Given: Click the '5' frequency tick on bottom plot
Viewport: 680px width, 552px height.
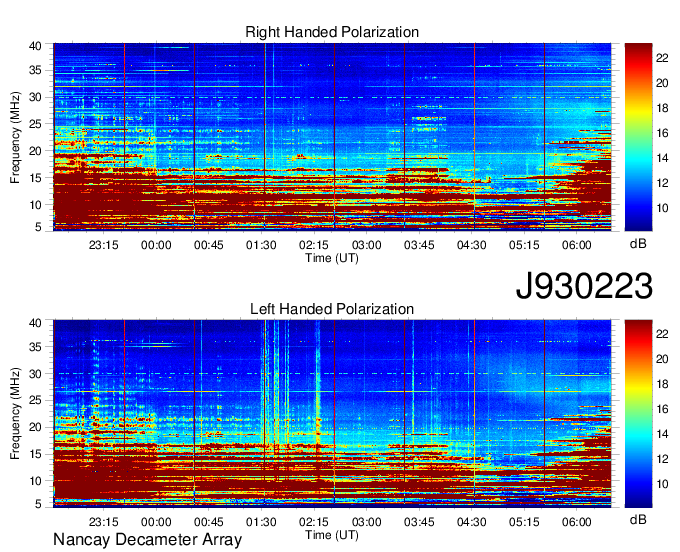Looking at the screenshot, I should tap(38, 504).
